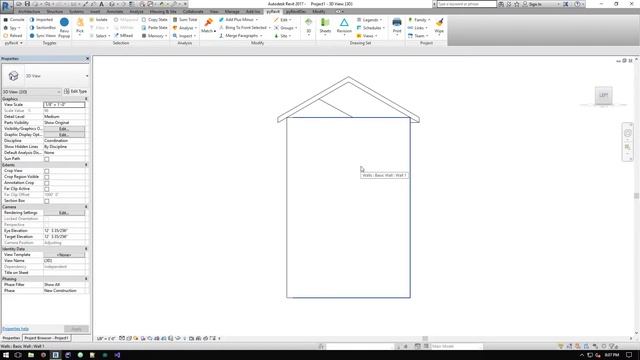Viewport: 640px width, 360px height.
Task: Switch to the Architecture ribbon tab
Action: pos(29,11)
